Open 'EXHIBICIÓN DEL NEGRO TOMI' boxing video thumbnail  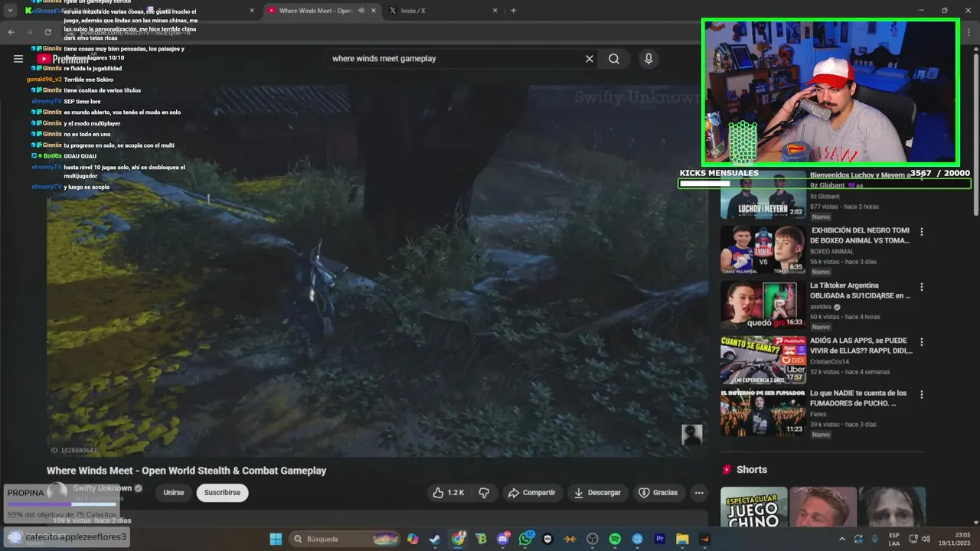[763, 249]
